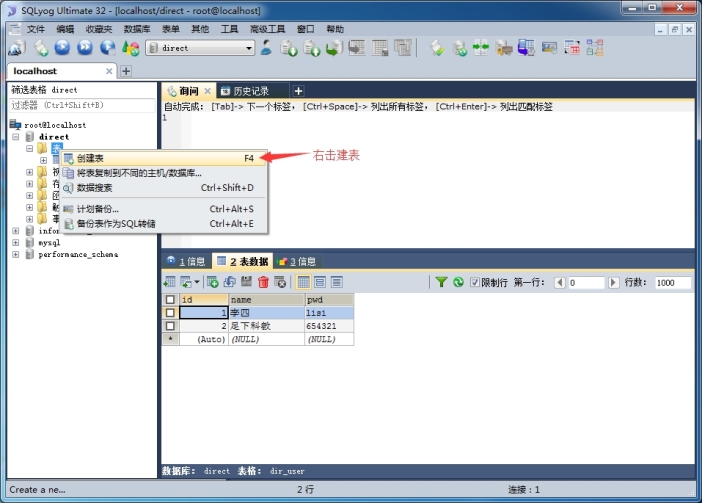702x503 pixels.
Task: Close the localhost connection tab
Action: pyautogui.click(x=109, y=71)
